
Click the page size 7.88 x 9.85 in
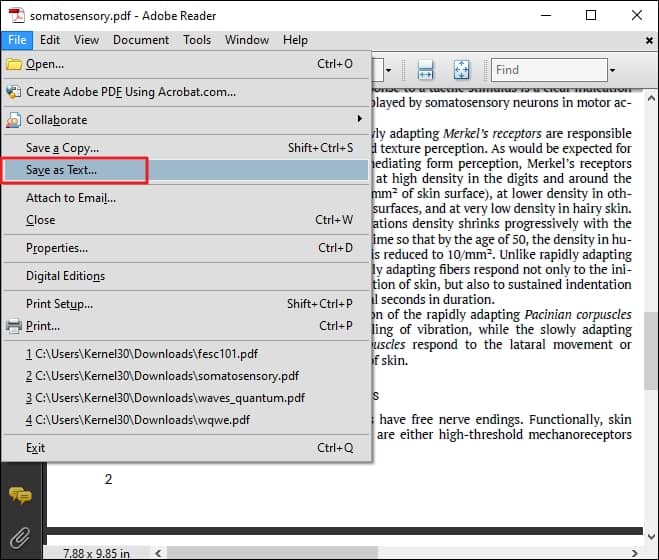(96, 553)
